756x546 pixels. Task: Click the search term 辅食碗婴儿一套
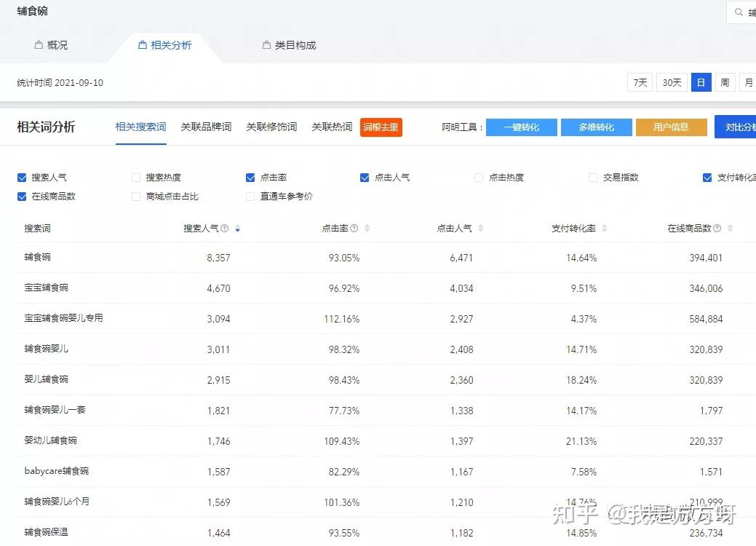pyautogui.click(x=55, y=410)
